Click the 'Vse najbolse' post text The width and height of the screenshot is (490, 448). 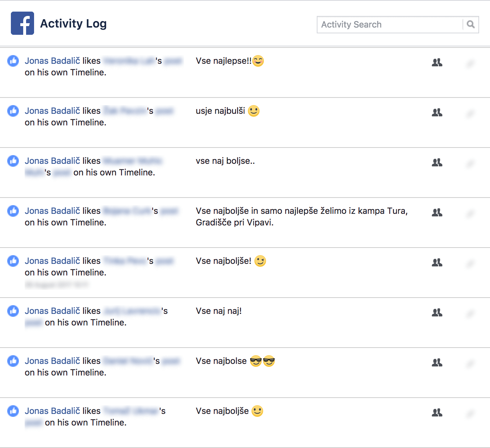coord(221,361)
